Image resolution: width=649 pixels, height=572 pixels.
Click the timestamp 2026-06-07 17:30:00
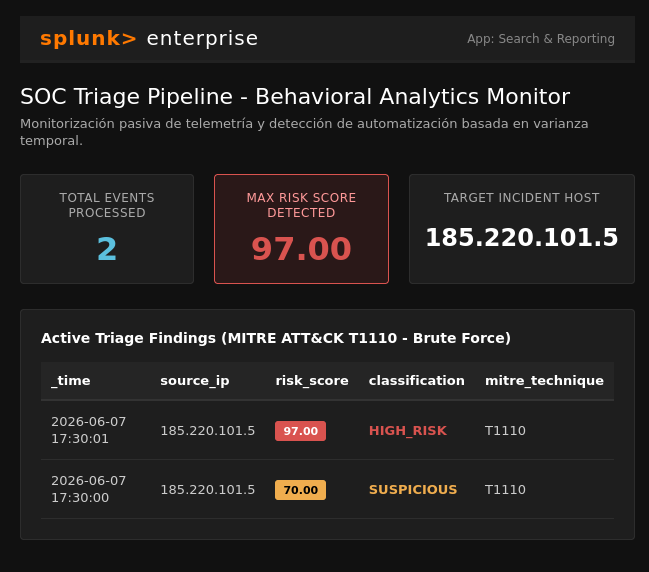point(89,489)
